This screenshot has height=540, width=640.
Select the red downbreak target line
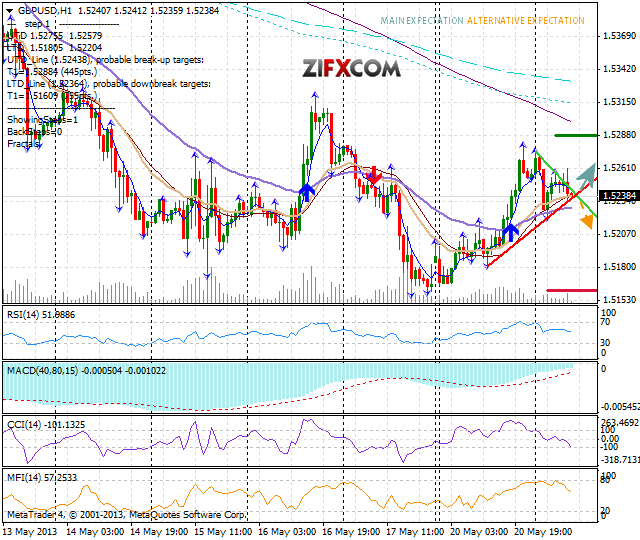coord(571,290)
